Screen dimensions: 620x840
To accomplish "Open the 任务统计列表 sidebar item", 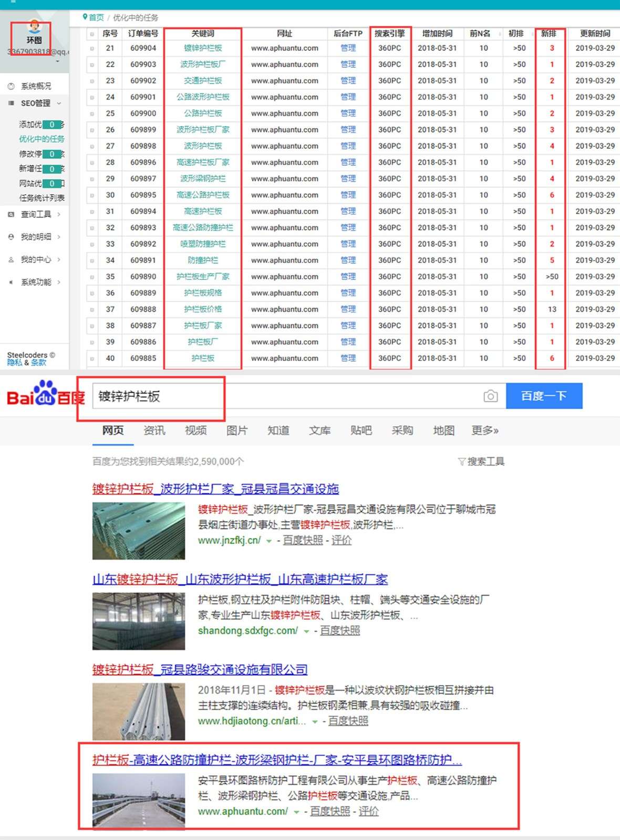I will pyautogui.click(x=42, y=198).
